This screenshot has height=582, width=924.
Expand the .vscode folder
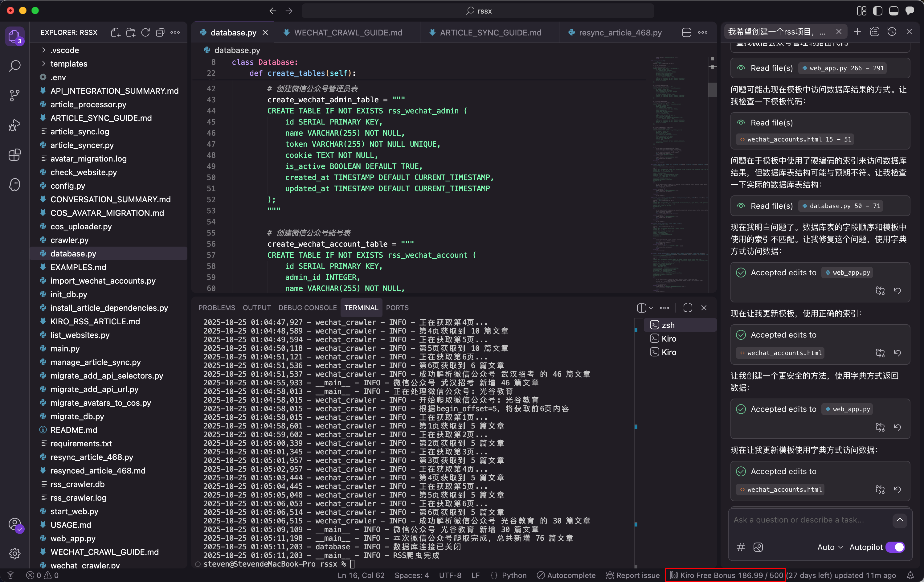pyautogui.click(x=64, y=50)
